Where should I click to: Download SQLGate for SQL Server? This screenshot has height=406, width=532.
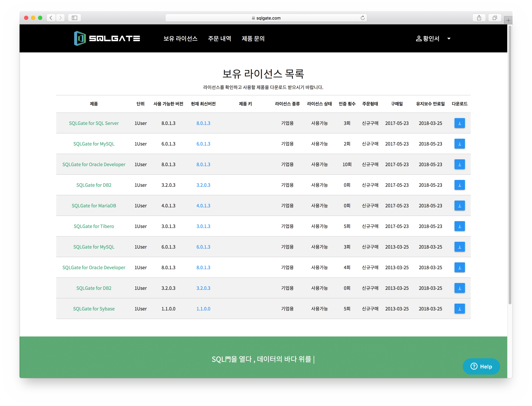(x=459, y=123)
